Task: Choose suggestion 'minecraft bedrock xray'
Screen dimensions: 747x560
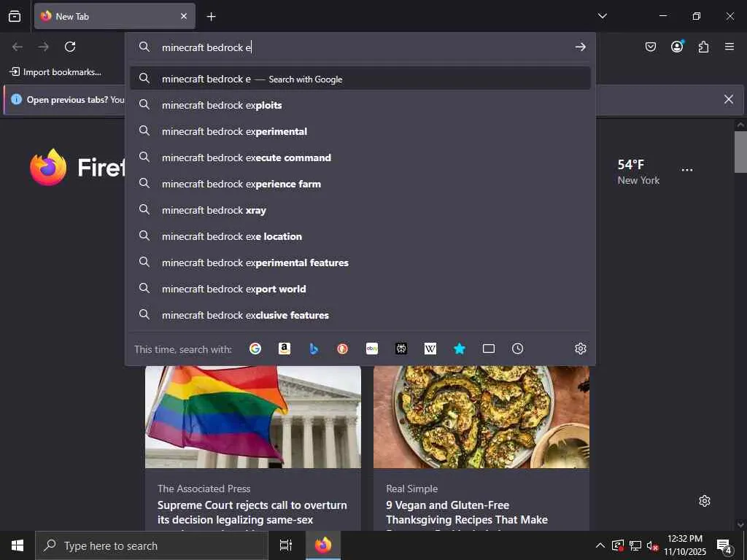Action: [x=360, y=209]
